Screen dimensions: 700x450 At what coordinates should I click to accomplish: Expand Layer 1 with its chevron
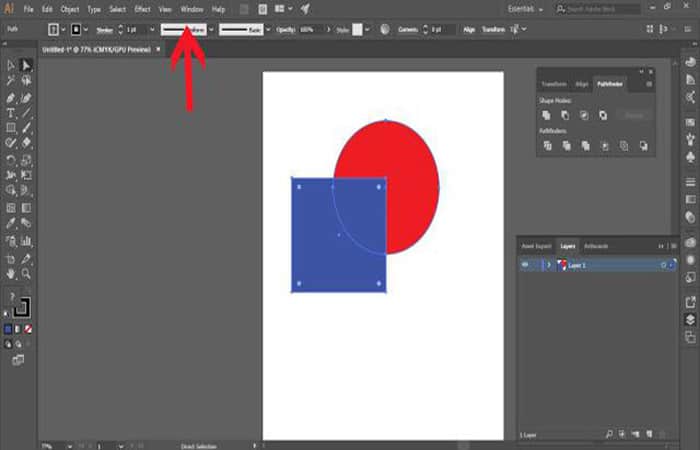click(x=549, y=265)
